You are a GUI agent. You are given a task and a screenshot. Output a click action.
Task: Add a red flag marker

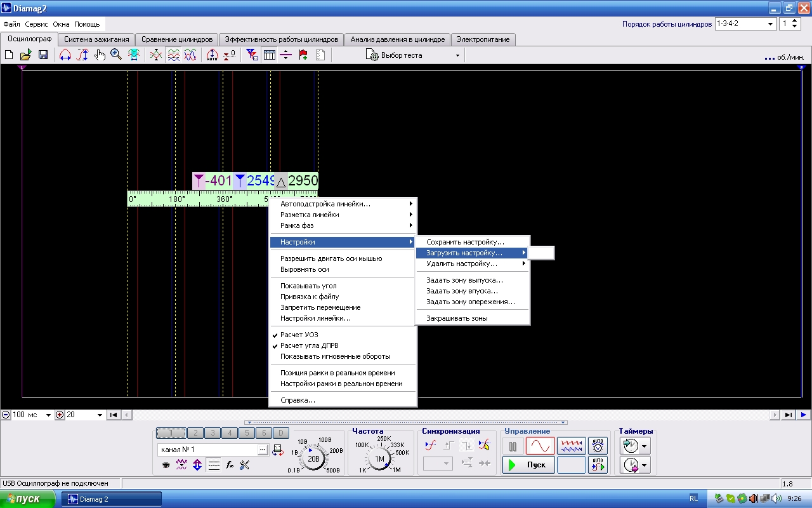303,55
